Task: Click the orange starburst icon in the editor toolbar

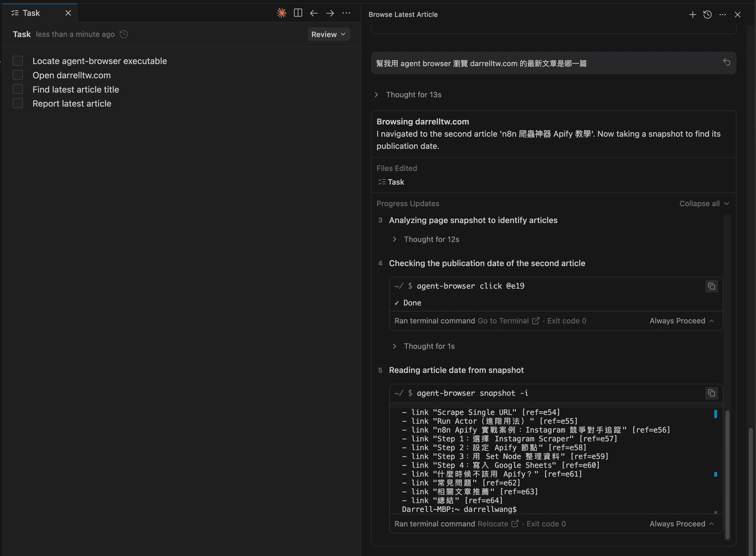Action: [x=281, y=13]
